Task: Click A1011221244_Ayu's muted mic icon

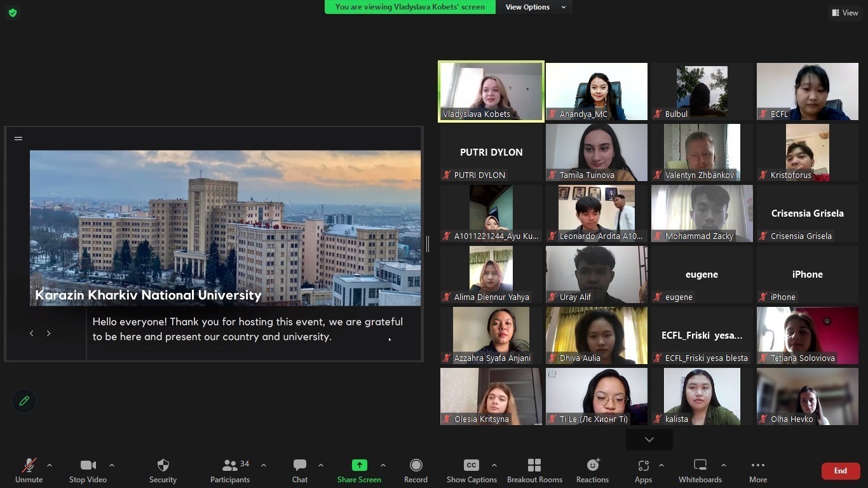Action: click(x=447, y=236)
